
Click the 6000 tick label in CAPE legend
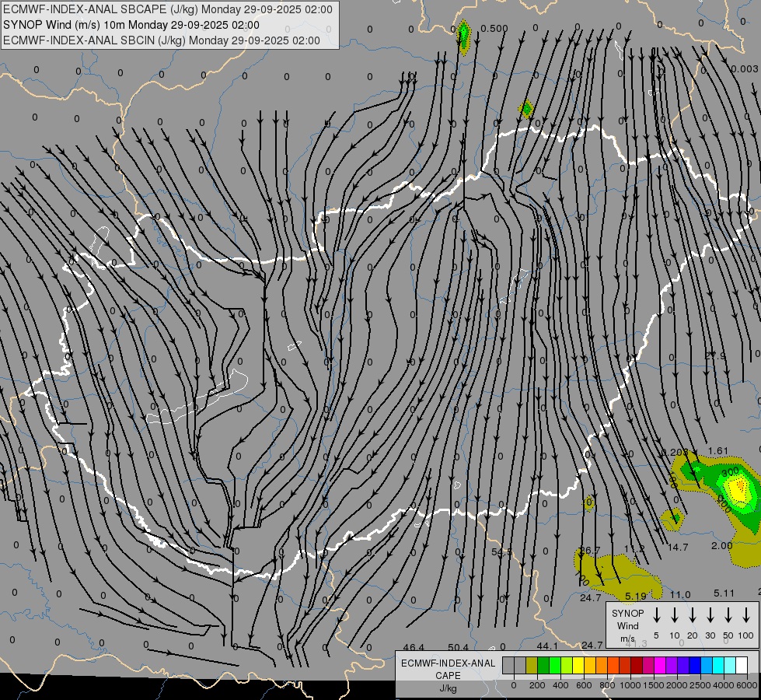747,685
